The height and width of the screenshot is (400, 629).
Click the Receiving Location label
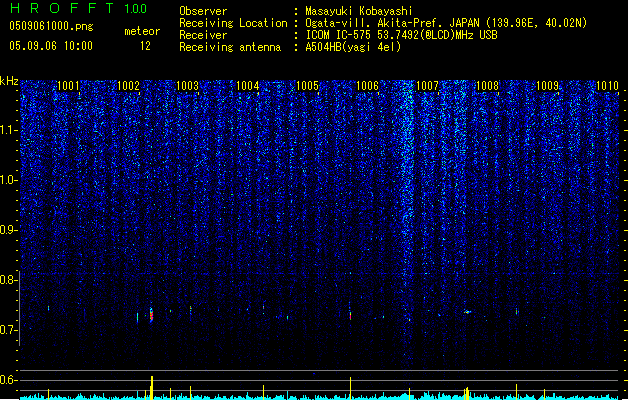point(233,23)
